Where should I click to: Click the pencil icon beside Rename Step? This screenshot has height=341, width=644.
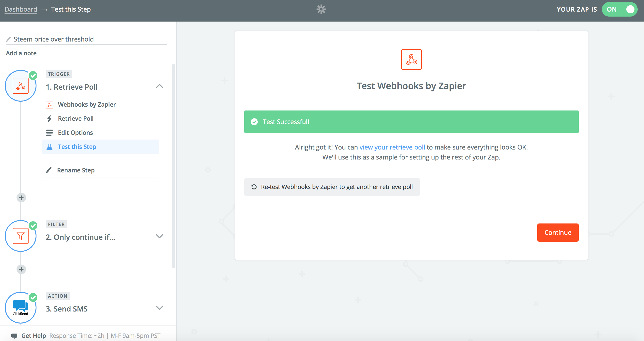(x=49, y=170)
